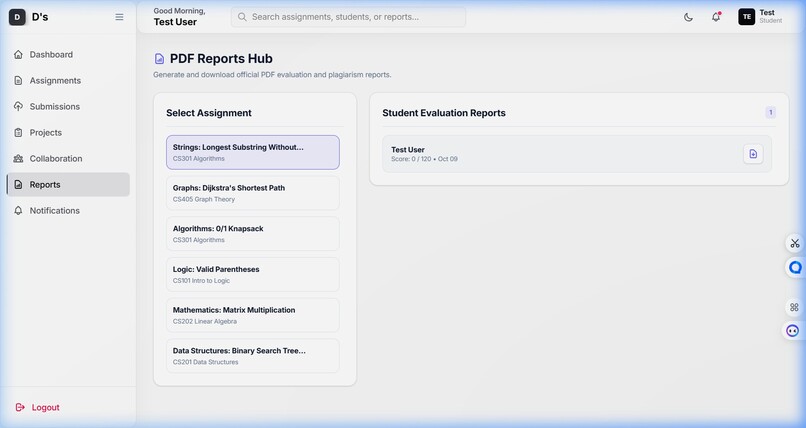
Task: Click the scissors icon on the floating side panel
Action: click(x=795, y=243)
